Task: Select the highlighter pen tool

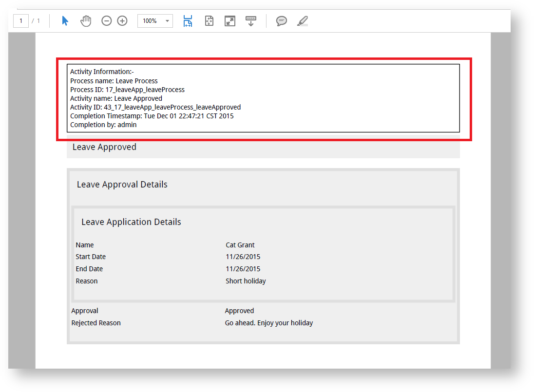Action: [303, 21]
